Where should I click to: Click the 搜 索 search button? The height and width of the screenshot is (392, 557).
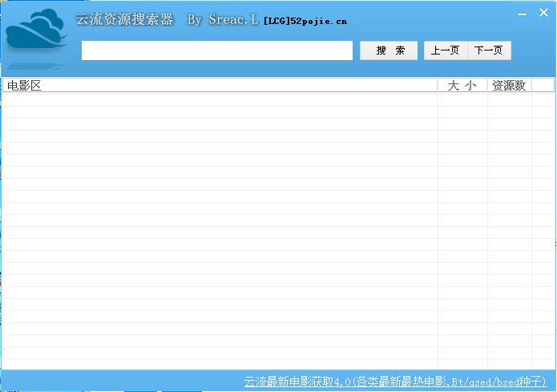(x=389, y=51)
